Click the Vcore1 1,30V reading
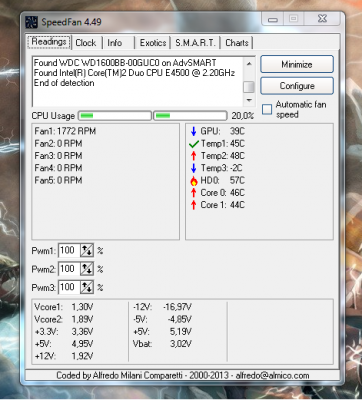362x400 pixels. coord(64,307)
